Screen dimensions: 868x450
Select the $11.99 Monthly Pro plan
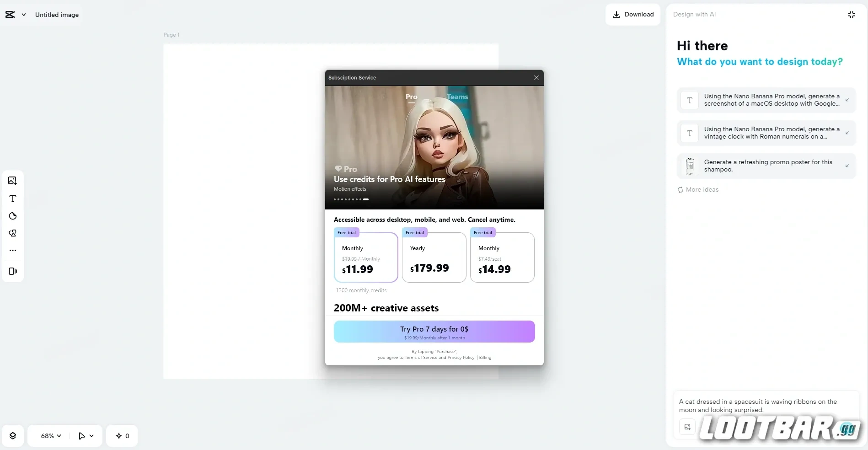click(366, 257)
